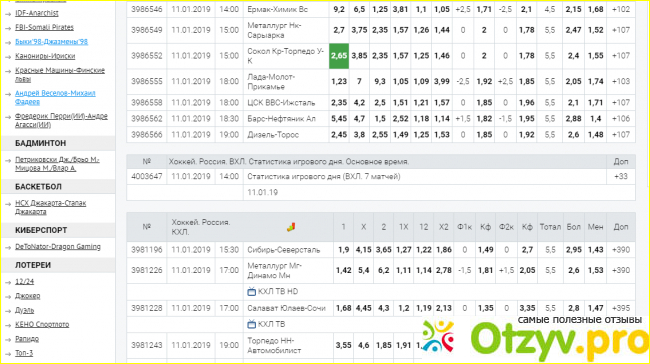This screenshot has height=364, width=650.
Task: Click the arrow icon next to DeToNator-Dragon Gaming
Action: [x=8, y=248]
